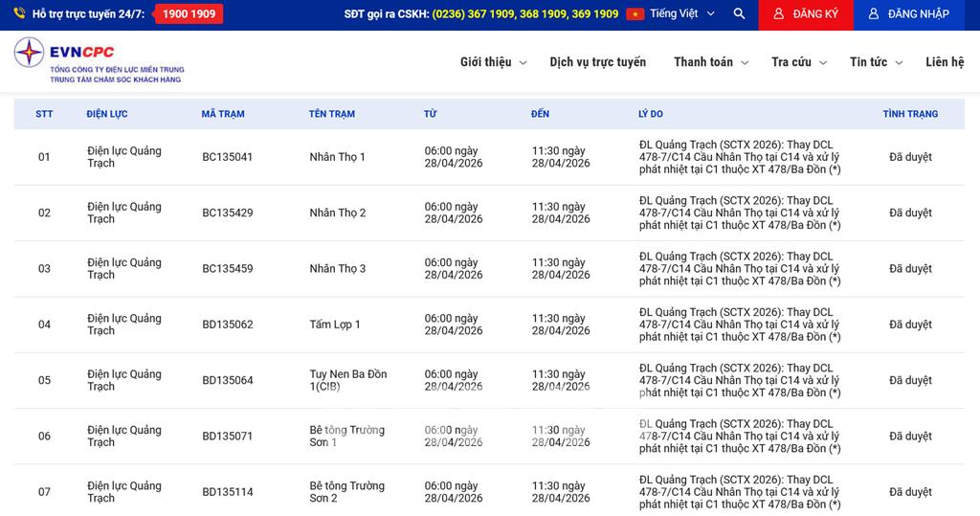Expand the Tin tức menu
Screen dimensions: 980x516
pyautogui.click(x=875, y=62)
